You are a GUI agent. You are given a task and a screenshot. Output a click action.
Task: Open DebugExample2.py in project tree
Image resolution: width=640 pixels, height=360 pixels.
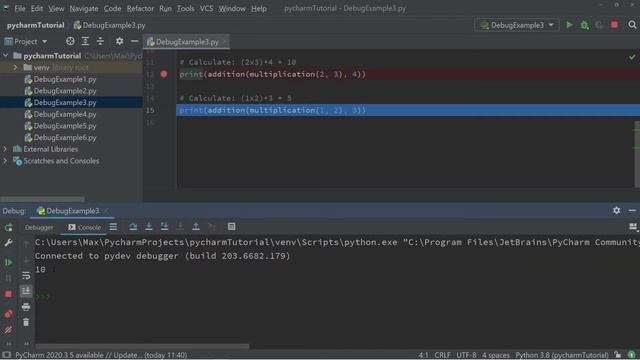point(65,91)
